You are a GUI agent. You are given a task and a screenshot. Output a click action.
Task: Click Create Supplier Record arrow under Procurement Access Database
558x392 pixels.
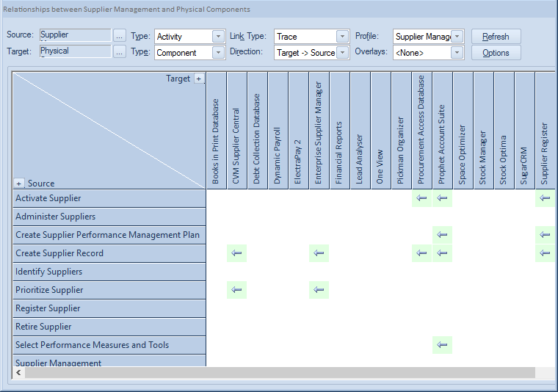click(x=421, y=253)
